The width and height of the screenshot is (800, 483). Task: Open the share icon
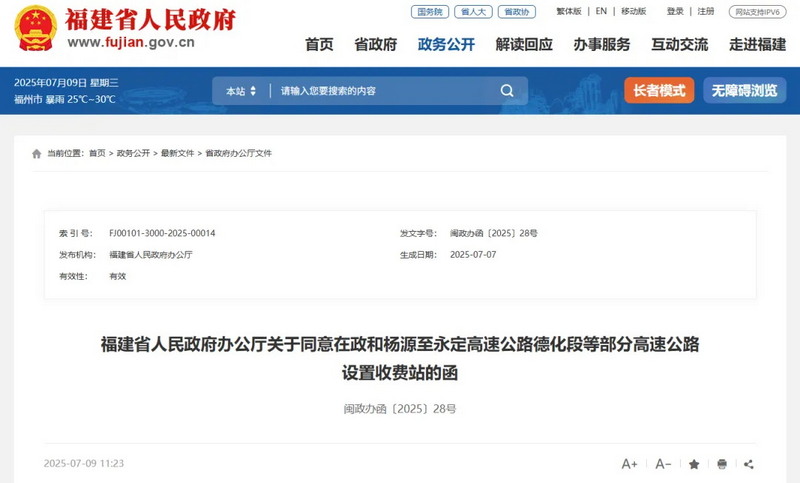tap(748, 464)
